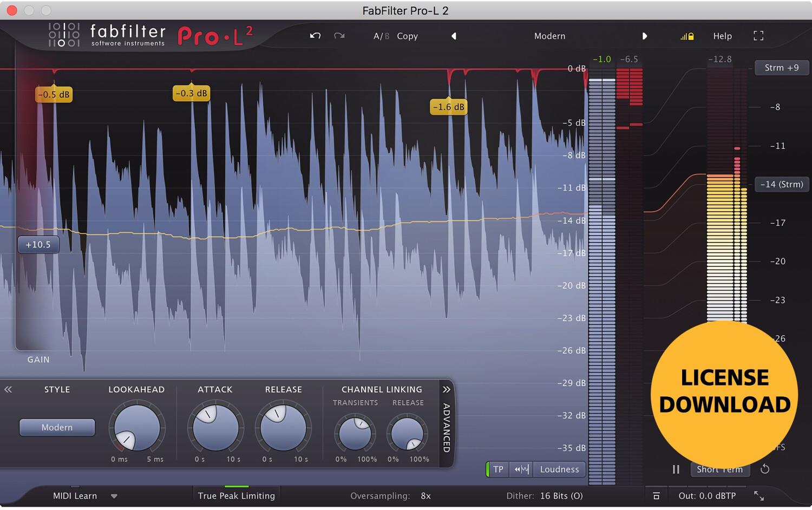Viewport: 812px width, 510px height.
Task: Expand the MIDI Learn dropdown arrow
Action: (x=114, y=495)
